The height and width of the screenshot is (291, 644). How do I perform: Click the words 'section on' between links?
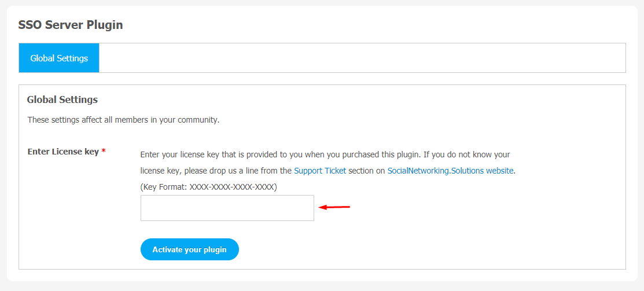tap(367, 171)
